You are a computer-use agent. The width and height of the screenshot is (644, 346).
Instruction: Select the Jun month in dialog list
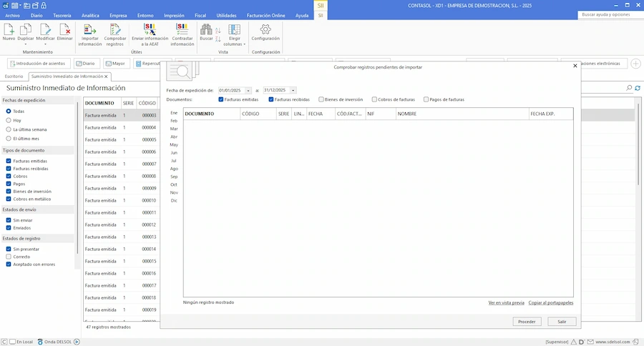coord(174,153)
